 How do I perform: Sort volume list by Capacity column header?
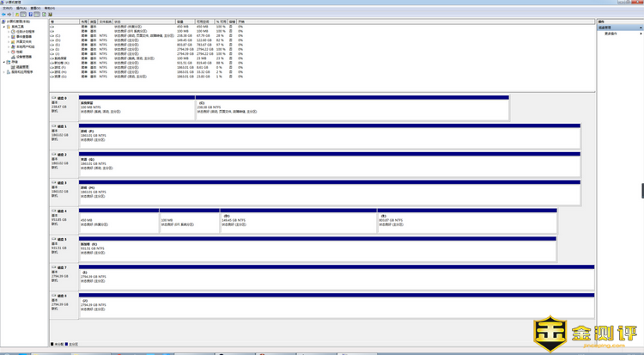pyautogui.click(x=180, y=21)
